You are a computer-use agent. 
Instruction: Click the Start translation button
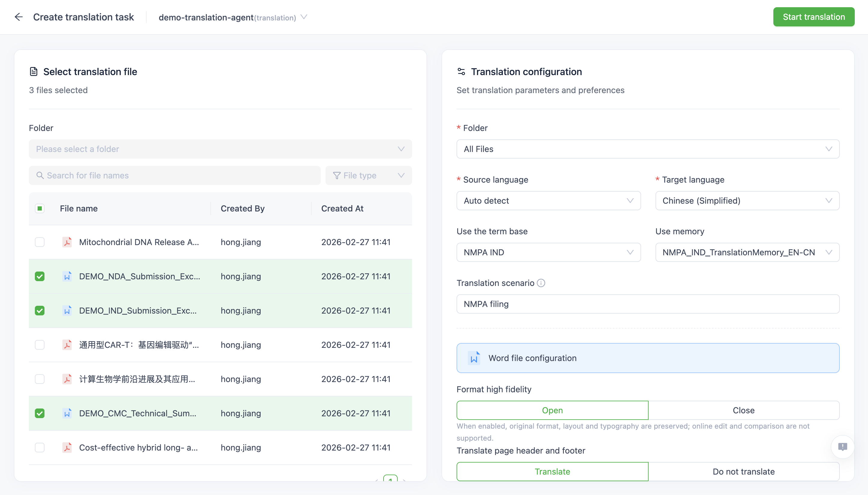point(814,17)
